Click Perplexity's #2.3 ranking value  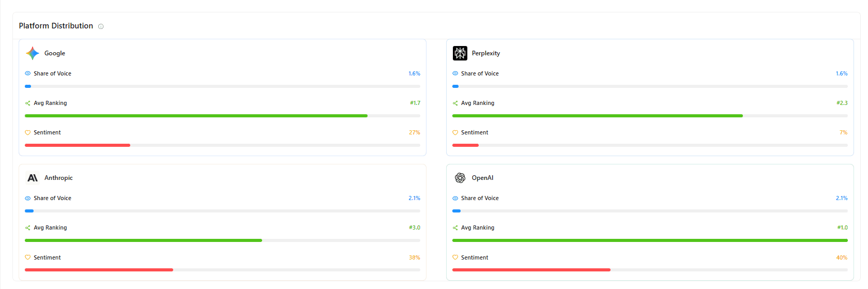pos(842,103)
